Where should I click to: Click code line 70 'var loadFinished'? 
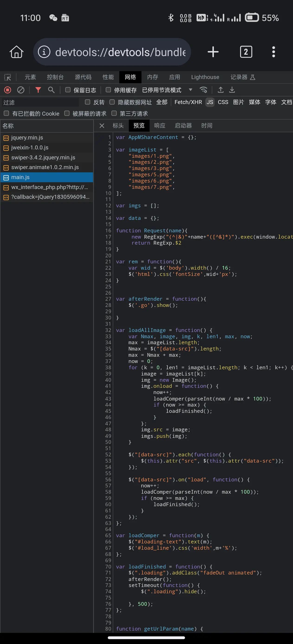tap(164, 566)
